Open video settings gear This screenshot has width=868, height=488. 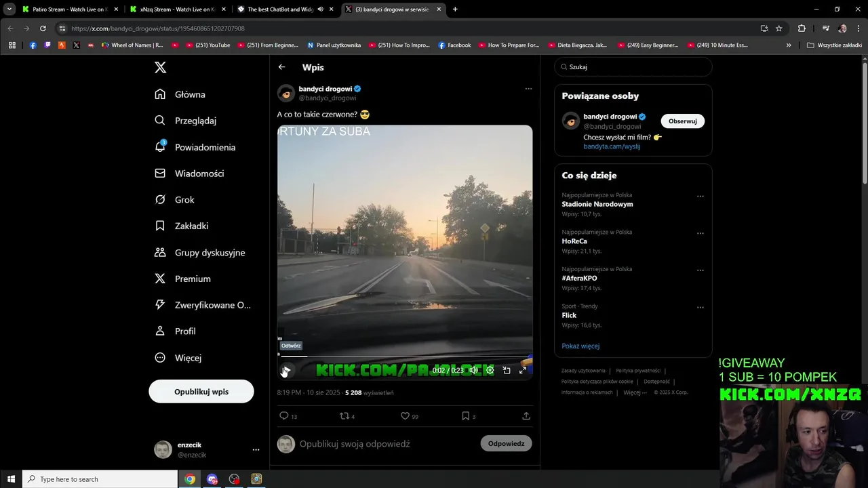(x=490, y=370)
